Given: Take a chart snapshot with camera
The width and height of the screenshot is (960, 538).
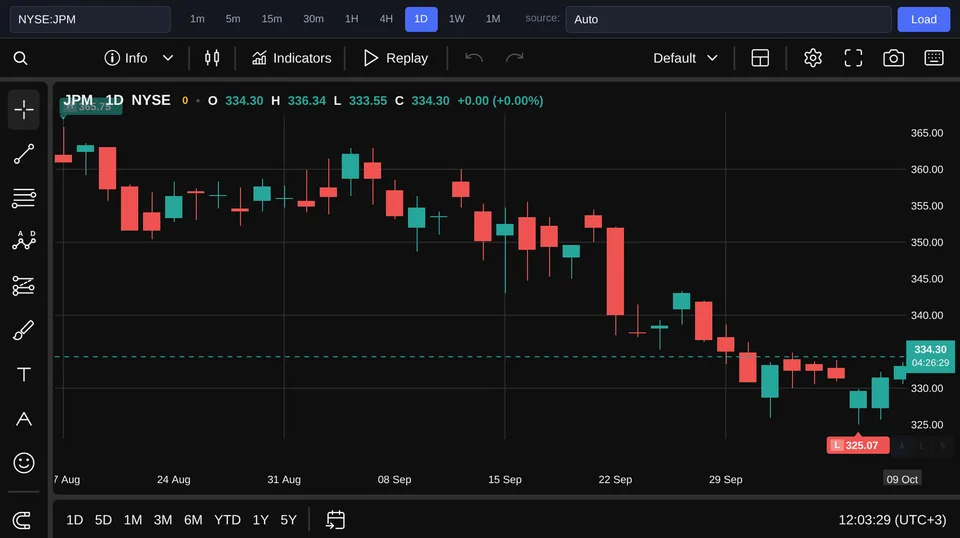Looking at the screenshot, I should (x=893, y=58).
